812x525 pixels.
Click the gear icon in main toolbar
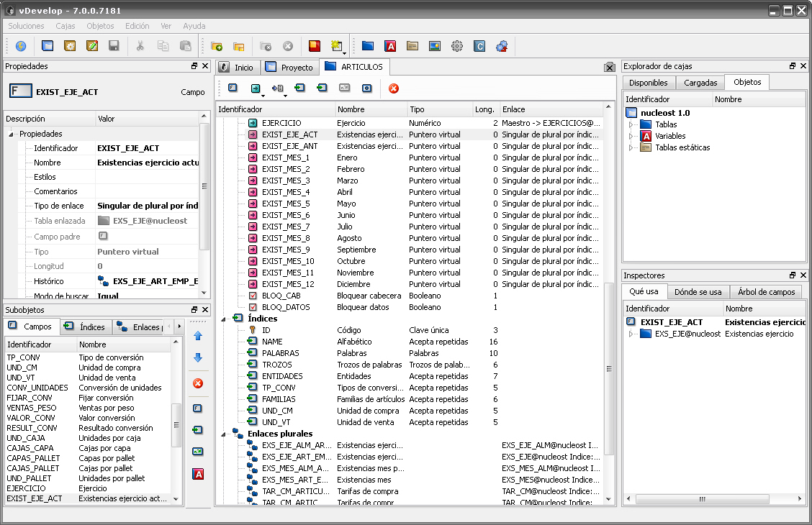(x=456, y=46)
